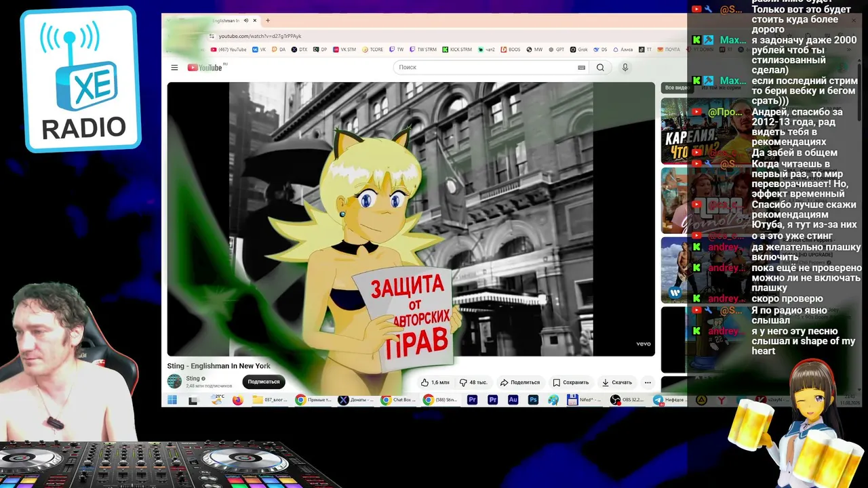Open the Sting channel name link
The height and width of the screenshot is (488, 868).
(193, 378)
